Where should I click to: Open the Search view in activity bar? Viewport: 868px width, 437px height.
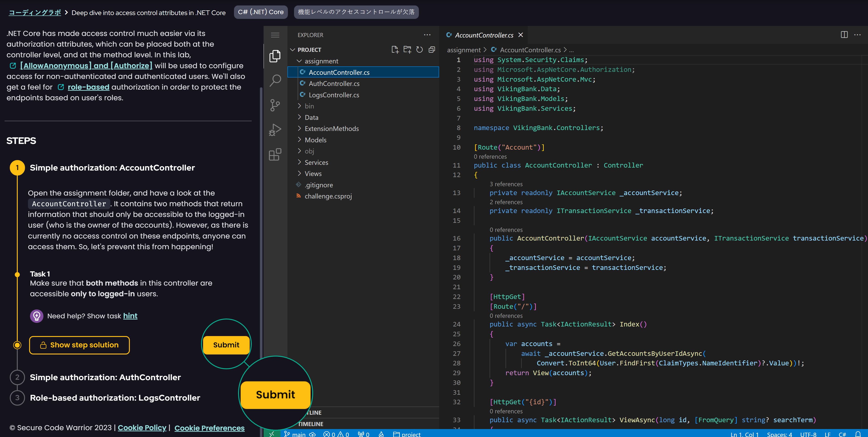pyautogui.click(x=275, y=81)
